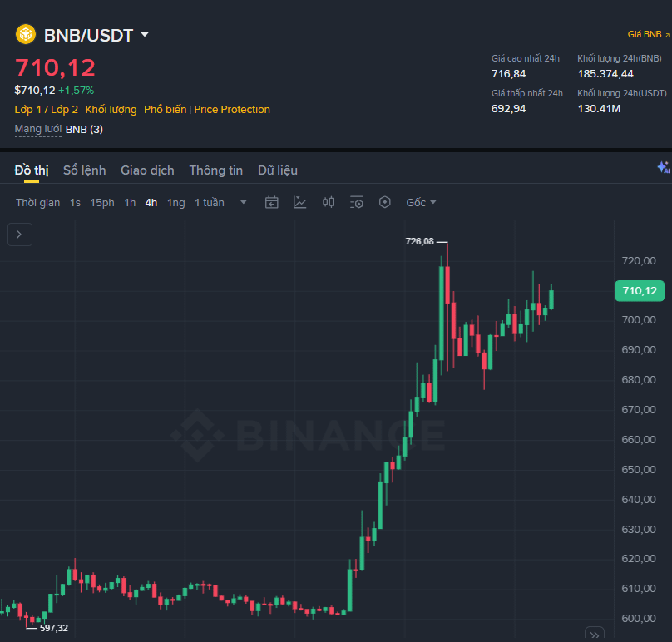Open the technical indicators line-chart icon

point(299,202)
